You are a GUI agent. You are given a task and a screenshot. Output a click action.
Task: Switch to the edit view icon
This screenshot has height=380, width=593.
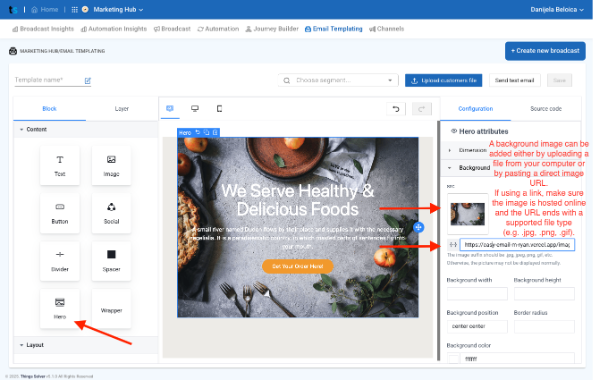[x=170, y=109]
